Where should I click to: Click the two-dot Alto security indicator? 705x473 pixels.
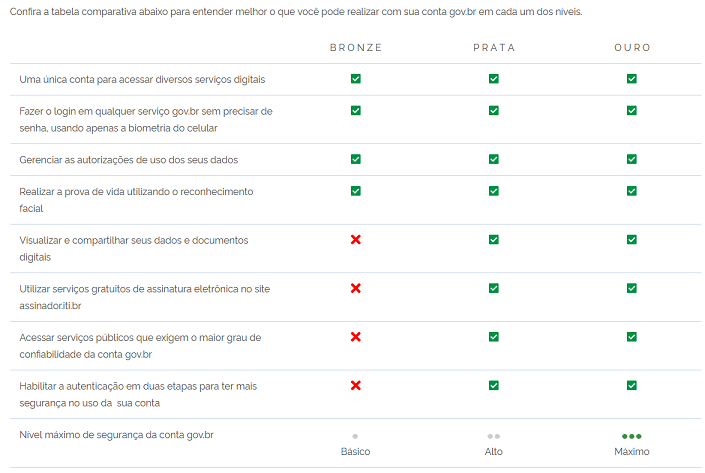pyautogui.click(x=494, y=437)
